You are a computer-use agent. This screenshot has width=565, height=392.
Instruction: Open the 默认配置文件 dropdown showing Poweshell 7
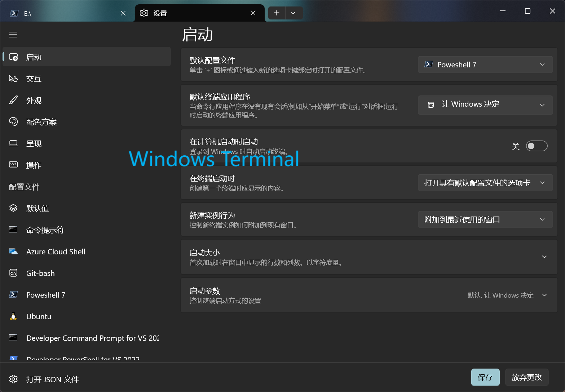tap(485, 64)
